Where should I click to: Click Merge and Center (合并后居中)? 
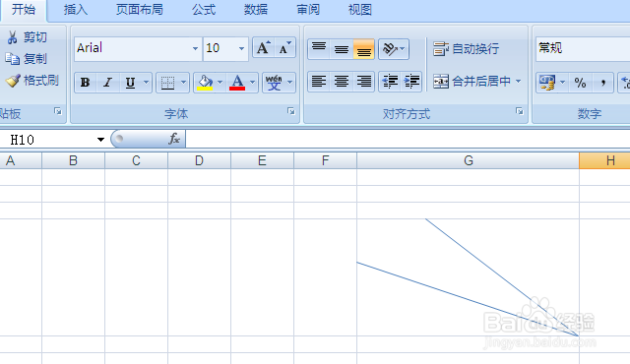(472, 82)
